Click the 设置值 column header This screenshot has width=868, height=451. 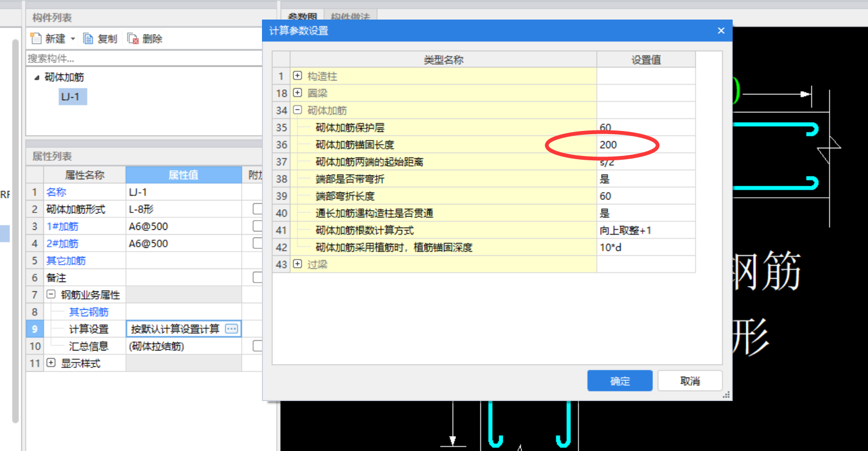click(x=646, y=60)
